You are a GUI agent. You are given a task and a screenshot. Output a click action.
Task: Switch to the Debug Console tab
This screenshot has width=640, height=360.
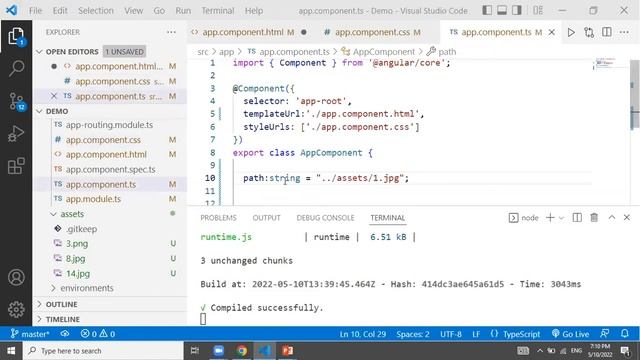[x=325, y=218]
